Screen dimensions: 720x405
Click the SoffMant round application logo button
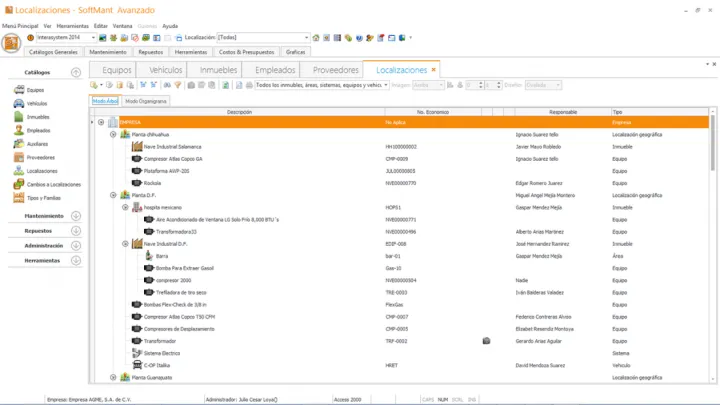(12, 42)
